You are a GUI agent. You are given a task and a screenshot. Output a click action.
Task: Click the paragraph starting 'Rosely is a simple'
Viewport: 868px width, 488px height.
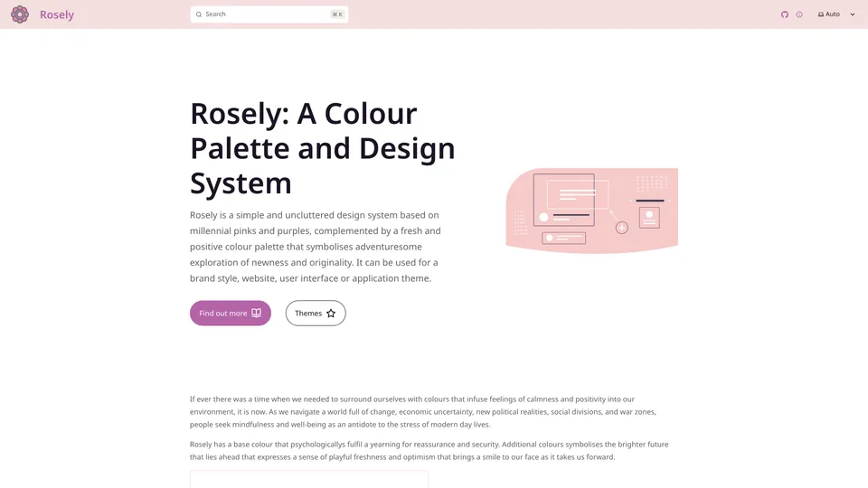[316, 247]
